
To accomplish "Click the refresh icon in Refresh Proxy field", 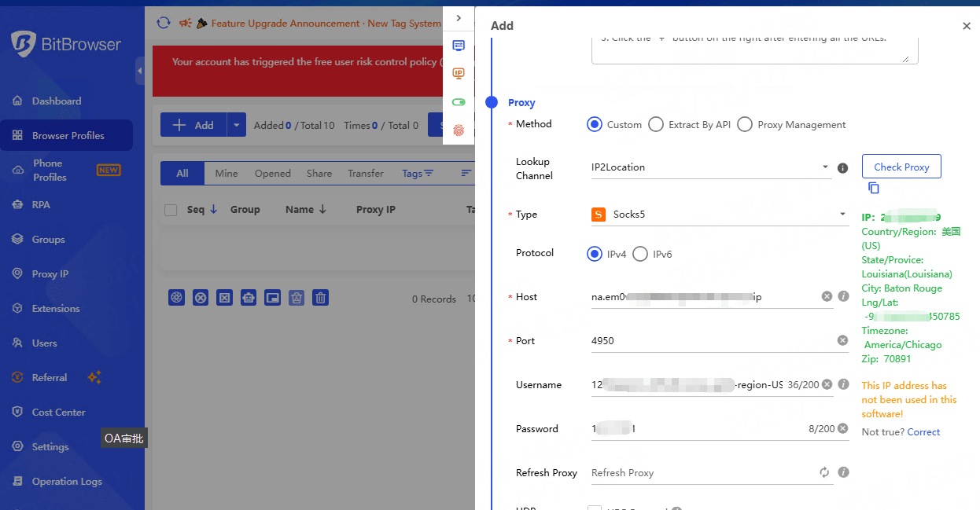I will coord(824,472).
